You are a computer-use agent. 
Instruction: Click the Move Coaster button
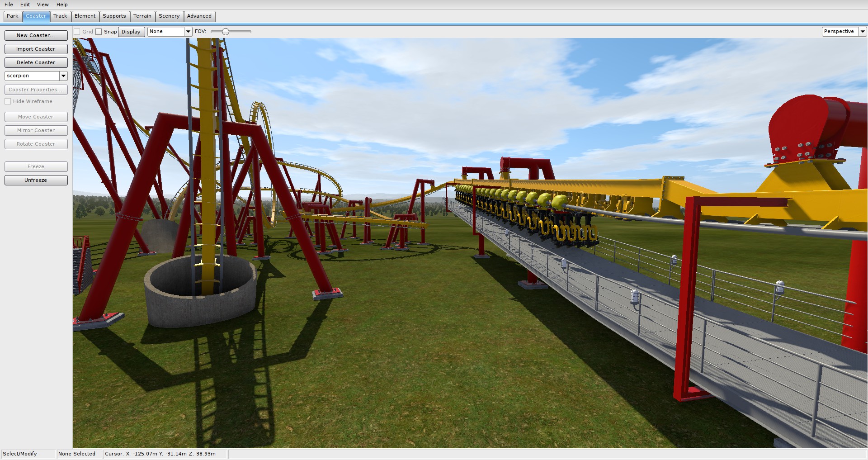coord(36,117)
